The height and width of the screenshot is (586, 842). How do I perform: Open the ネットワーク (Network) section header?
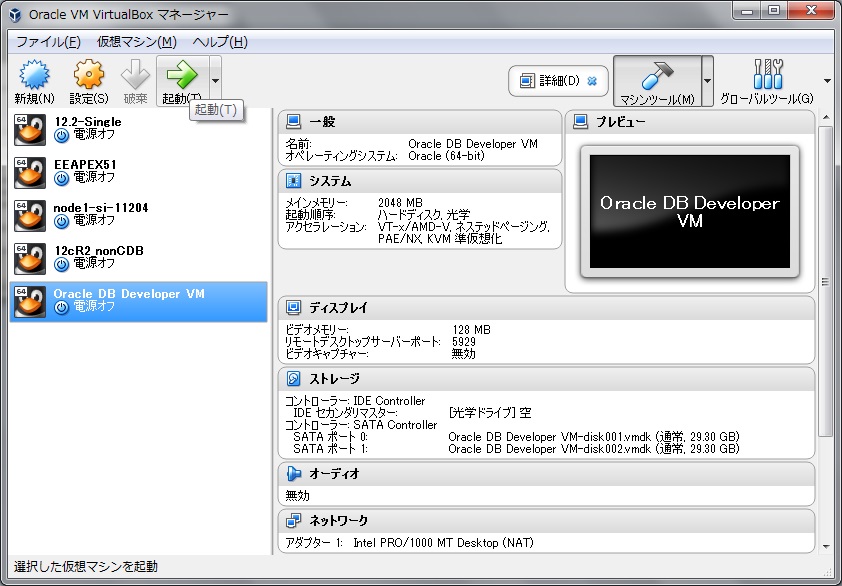[546, 520]
